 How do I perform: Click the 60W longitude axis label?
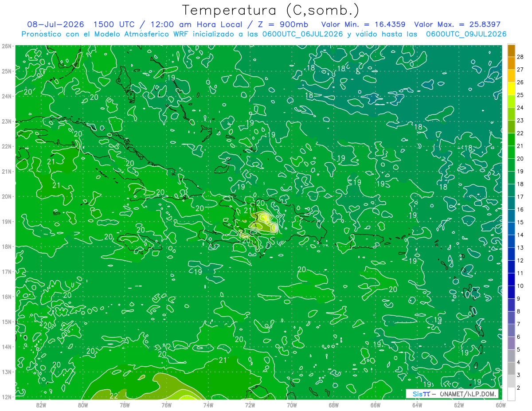coord(501,405)
